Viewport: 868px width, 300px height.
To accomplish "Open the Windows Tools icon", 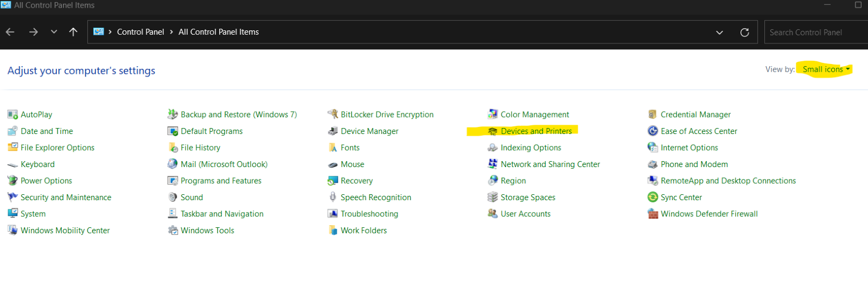I will [x=173, y=231].
